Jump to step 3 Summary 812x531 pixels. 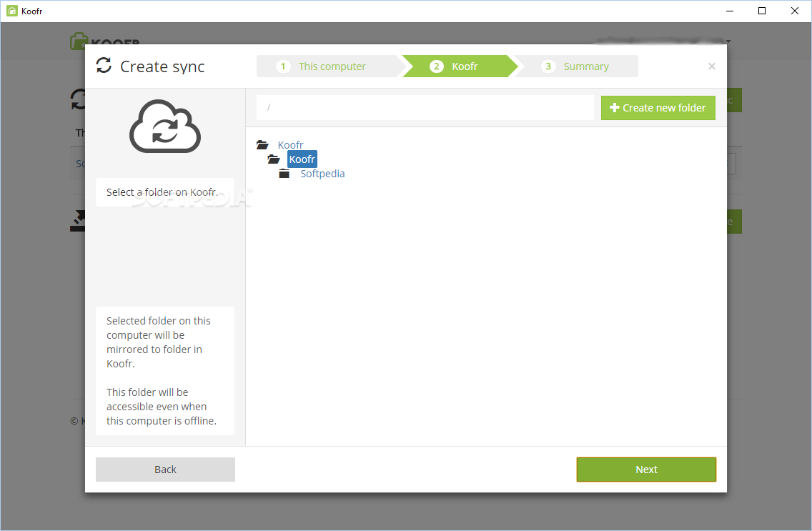point(578,66)
